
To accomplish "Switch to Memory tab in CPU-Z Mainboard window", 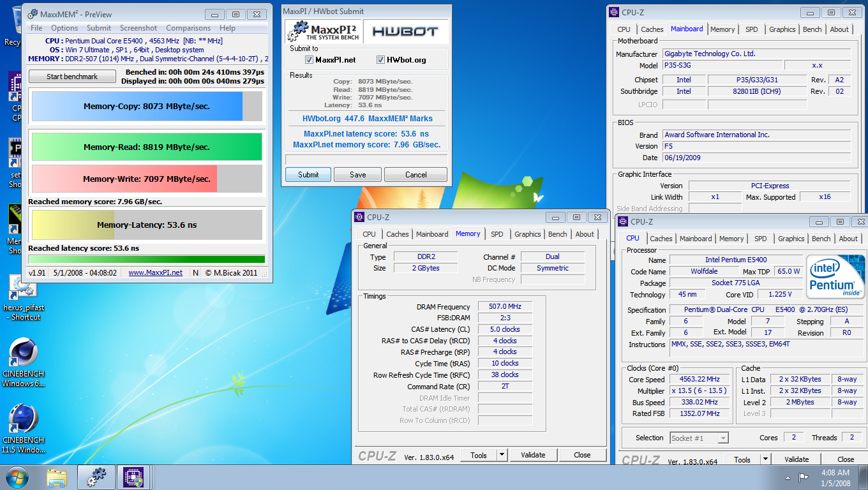I will [x=722, y=29].
